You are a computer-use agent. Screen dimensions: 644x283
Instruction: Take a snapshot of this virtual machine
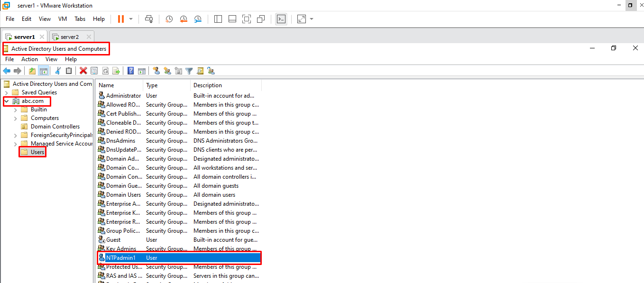pos(169,19)
